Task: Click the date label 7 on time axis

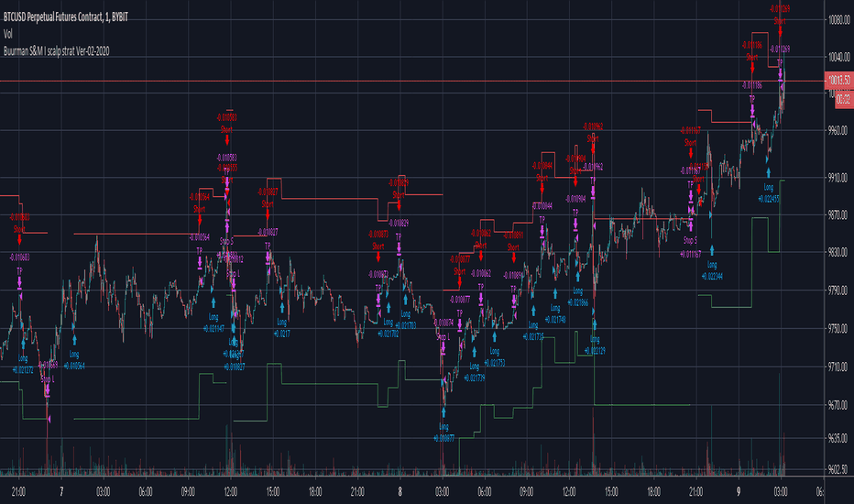Action: coord(61,491)
